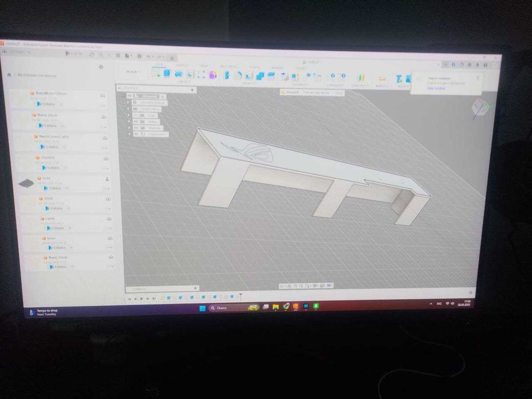Click the Construct plane icon

point(361,78)
